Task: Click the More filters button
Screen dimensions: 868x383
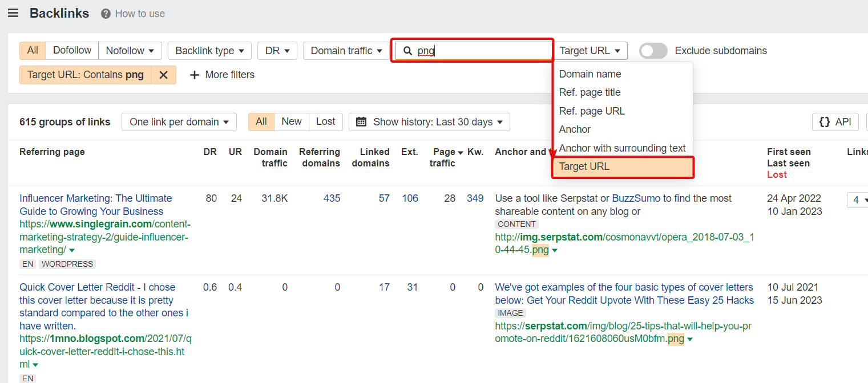Action: 222,75
